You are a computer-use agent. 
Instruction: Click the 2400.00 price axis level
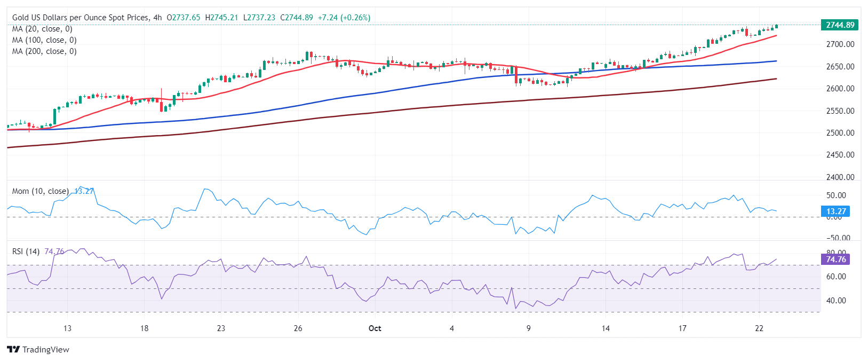point(840,177)
